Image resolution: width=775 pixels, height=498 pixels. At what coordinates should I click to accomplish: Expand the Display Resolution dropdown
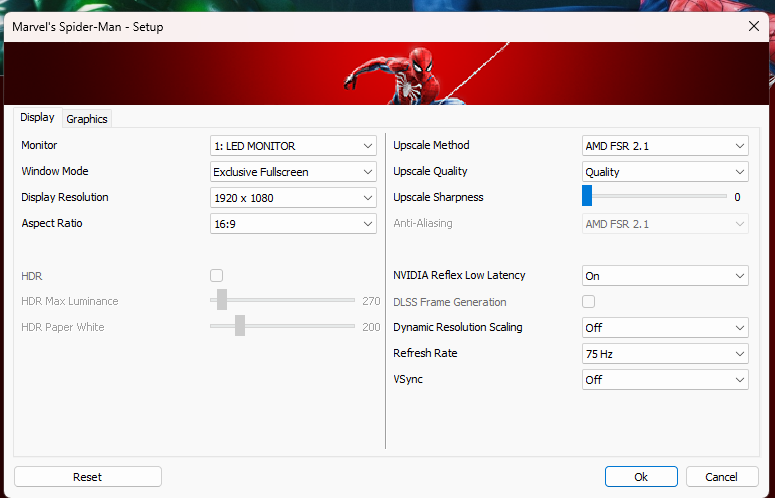(293, 198)
